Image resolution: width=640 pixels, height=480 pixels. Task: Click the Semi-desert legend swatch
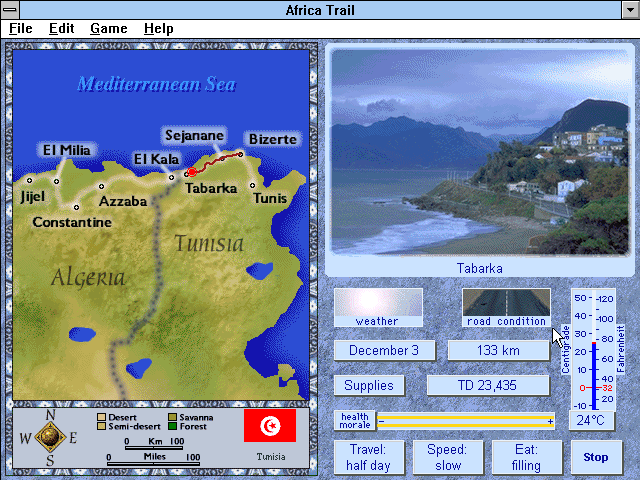(x=101, y=426)
